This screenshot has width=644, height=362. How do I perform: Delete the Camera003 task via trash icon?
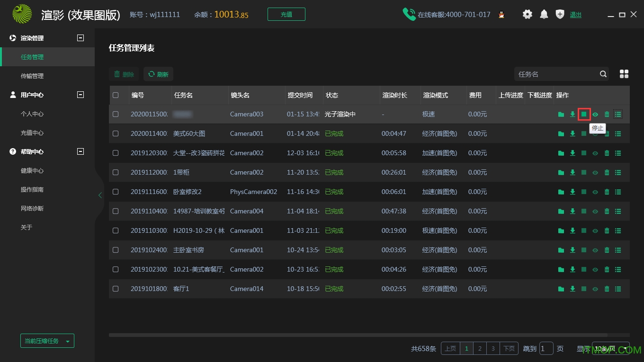[607, 114]
